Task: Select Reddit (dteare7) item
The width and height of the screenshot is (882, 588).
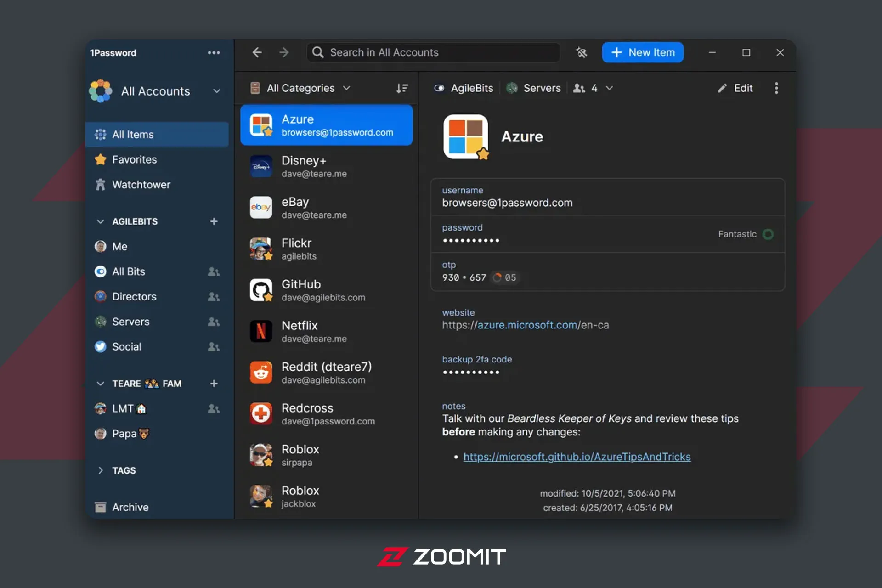Action: pyautogui.click(x=326, y=373)
